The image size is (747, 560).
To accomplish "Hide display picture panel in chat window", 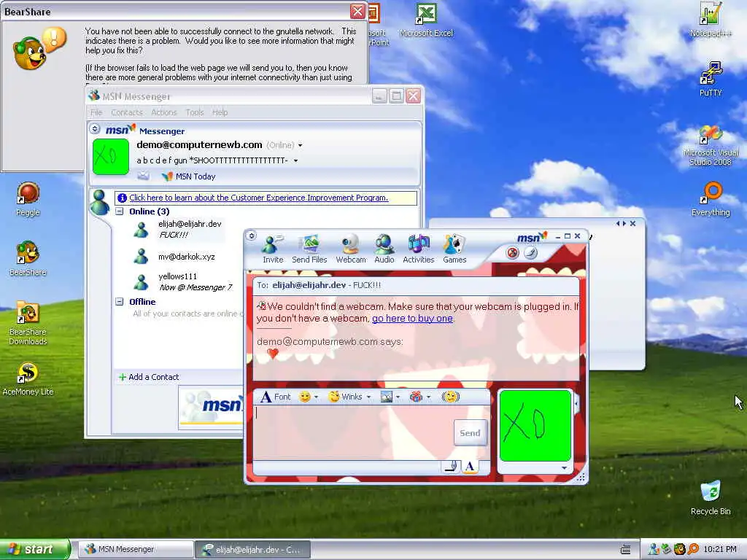I will point(576,404).
